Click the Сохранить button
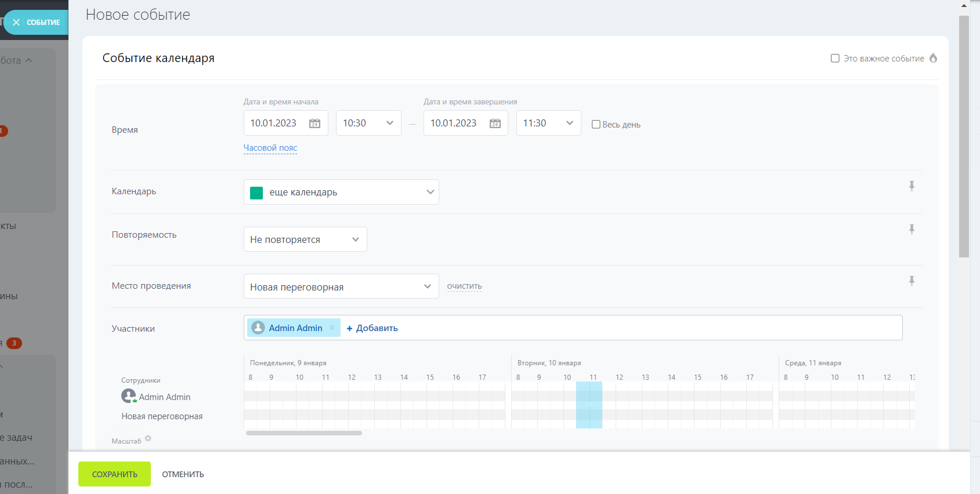 coord(114,474)
